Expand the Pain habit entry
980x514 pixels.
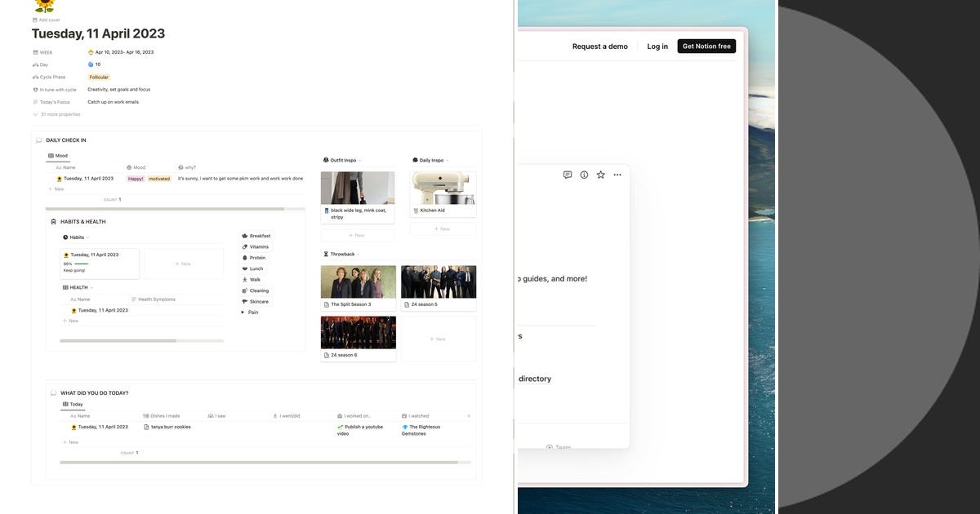(243, 312)
